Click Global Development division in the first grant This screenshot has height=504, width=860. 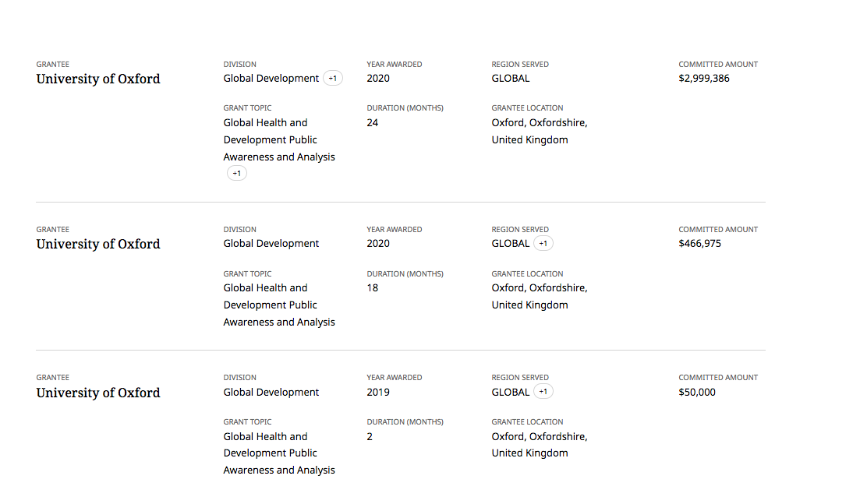pyautogui.click(x=271, y=79)
